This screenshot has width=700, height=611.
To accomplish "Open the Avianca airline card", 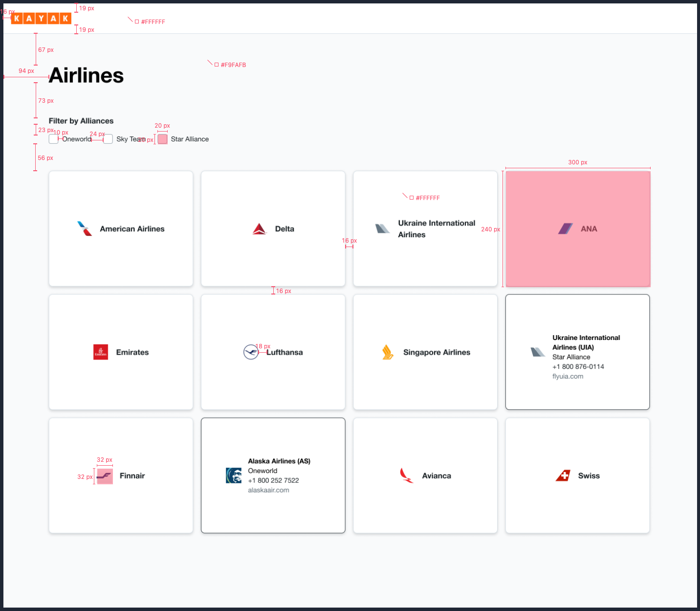I will [x=425, y=475].
